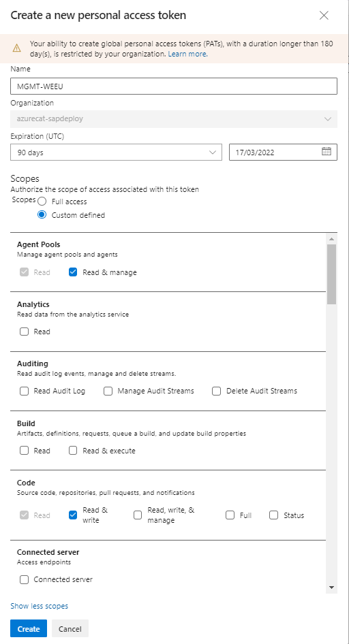
Task: Select the Full access radio button
Action: coord(42,202)
